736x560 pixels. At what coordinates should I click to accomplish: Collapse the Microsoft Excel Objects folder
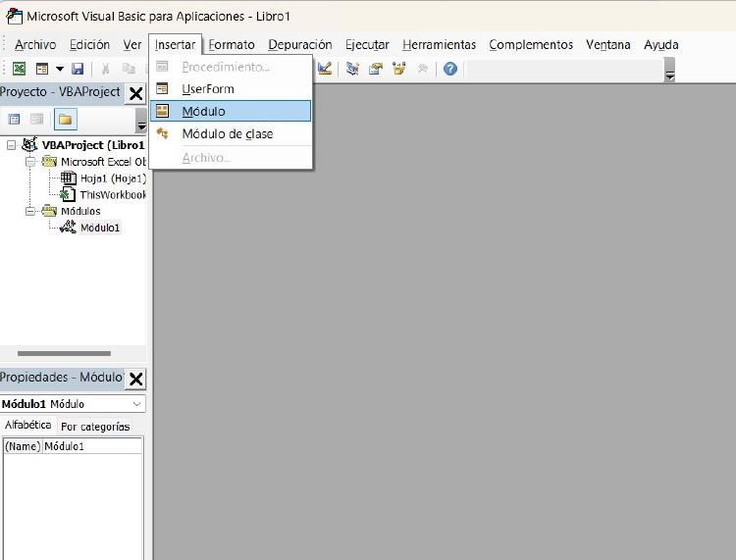point(30,162)
